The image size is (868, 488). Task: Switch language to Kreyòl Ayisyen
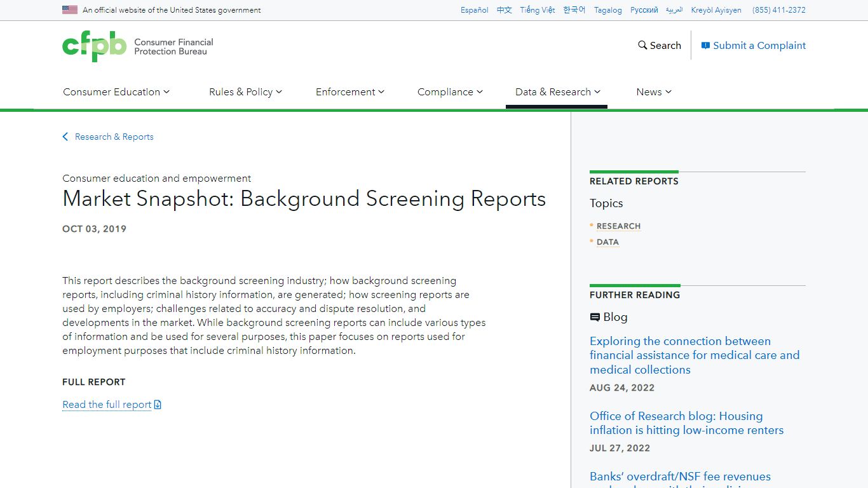click(x=716, y=10)
